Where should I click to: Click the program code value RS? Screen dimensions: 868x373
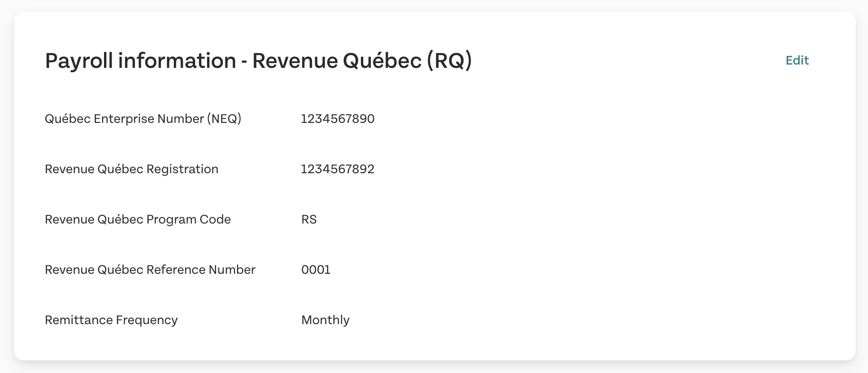pyautogui.click(x=309, y=219)
